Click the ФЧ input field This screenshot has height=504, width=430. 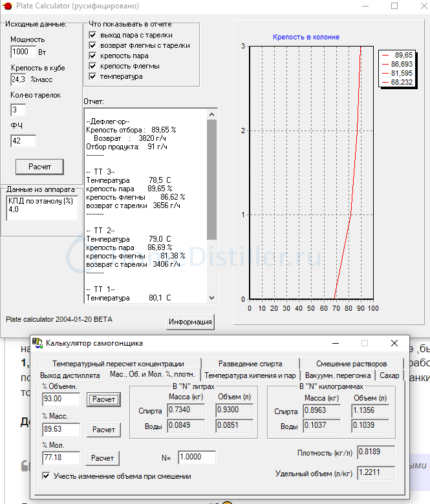23,141
